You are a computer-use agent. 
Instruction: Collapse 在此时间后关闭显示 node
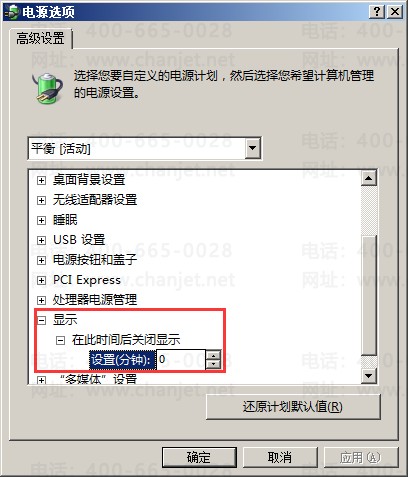point(60,340)
